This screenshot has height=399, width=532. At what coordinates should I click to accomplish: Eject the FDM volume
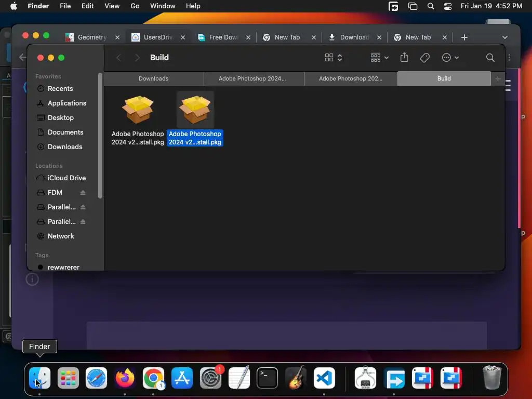tap(83, 192)
